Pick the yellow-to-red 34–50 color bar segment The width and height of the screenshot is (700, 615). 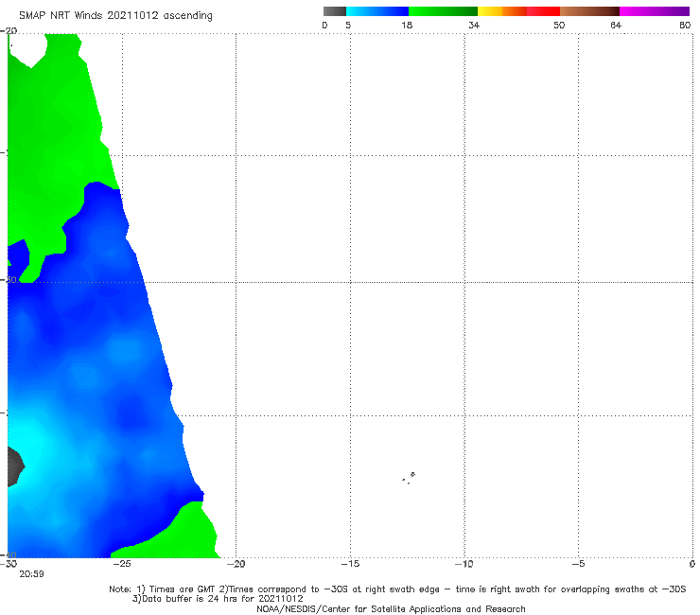point(518,11)
